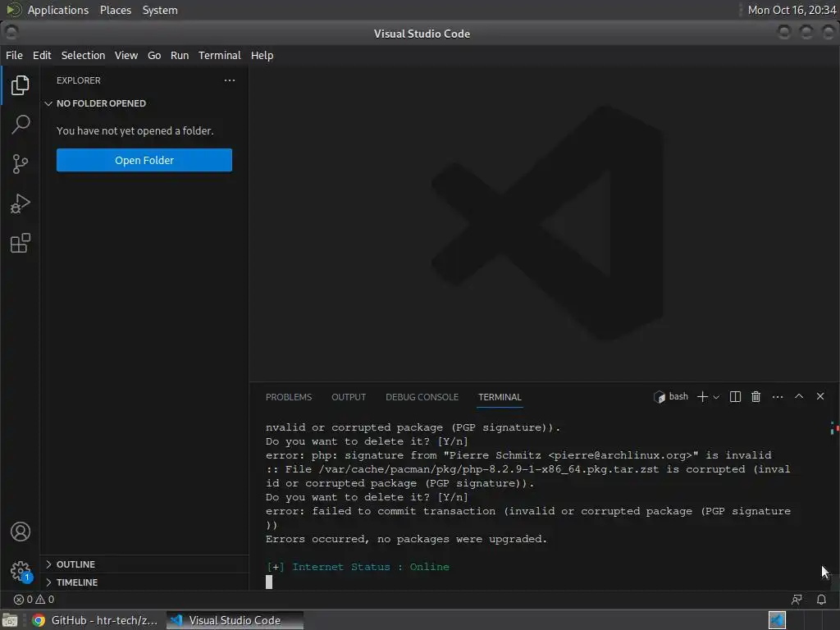Expand the TIMELINE section
The width and height of the screenshot is (840, 630).
(x=144, y=582)
